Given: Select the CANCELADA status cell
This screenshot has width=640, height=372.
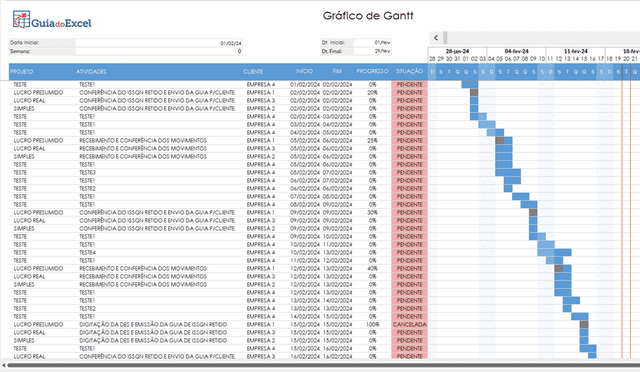Looking at the screenshot, I should [409, 325].
